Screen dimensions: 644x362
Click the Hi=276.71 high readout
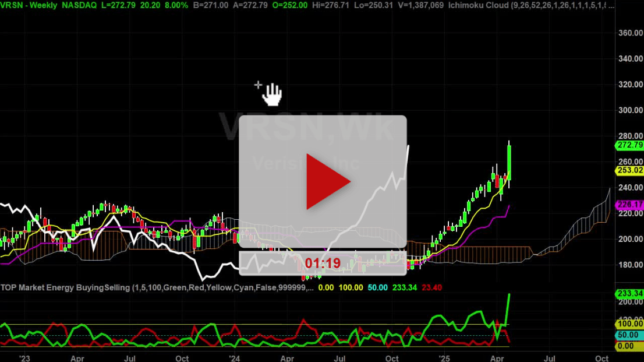pyautogui.click(x=332, y=5)
